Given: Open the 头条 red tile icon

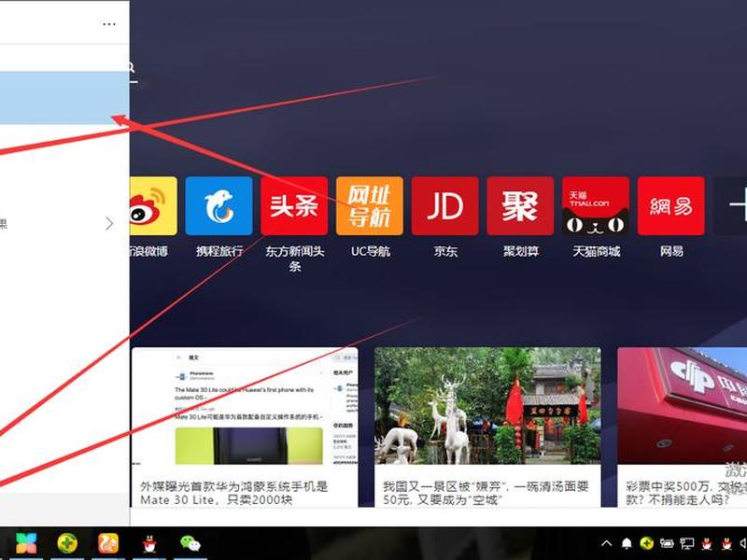Looking at the screenshot, I should pos(294,205).
